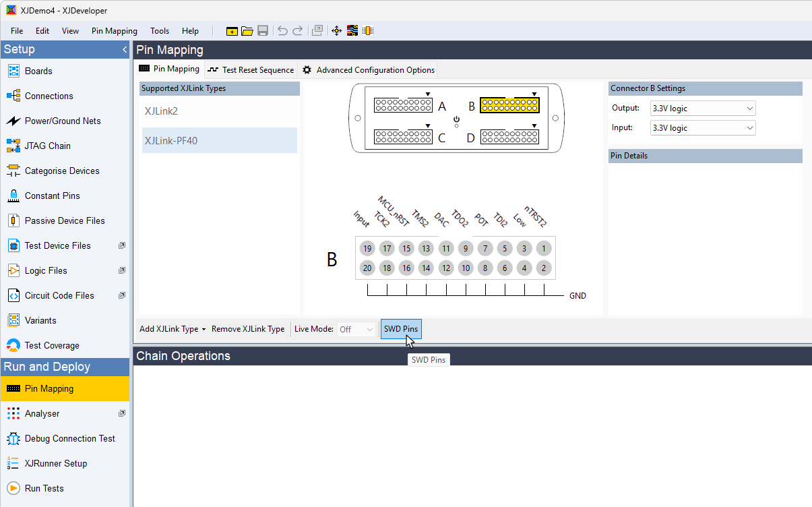
Task: Go to Power/Ground Nets
Action: [65, 121]
